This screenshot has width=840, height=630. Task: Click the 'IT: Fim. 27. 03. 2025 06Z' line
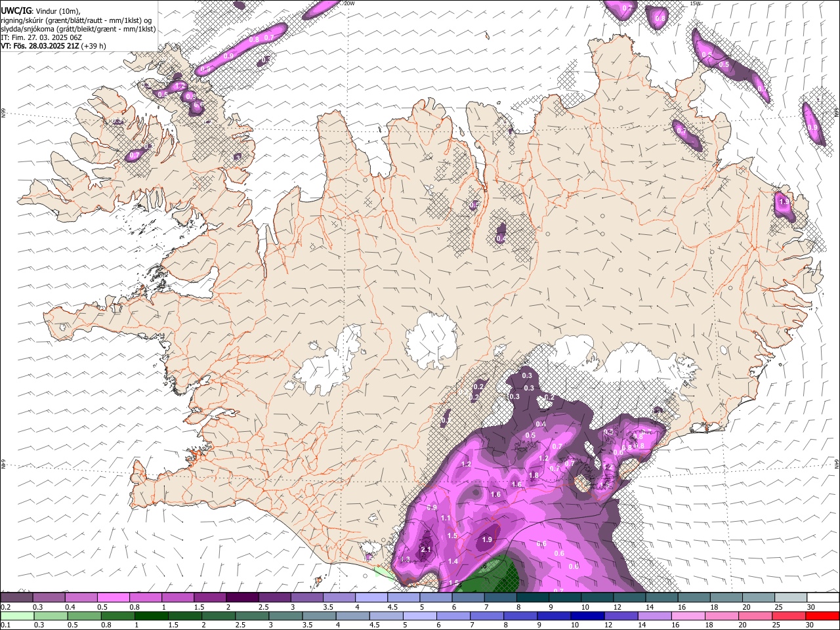coord(41,37)
